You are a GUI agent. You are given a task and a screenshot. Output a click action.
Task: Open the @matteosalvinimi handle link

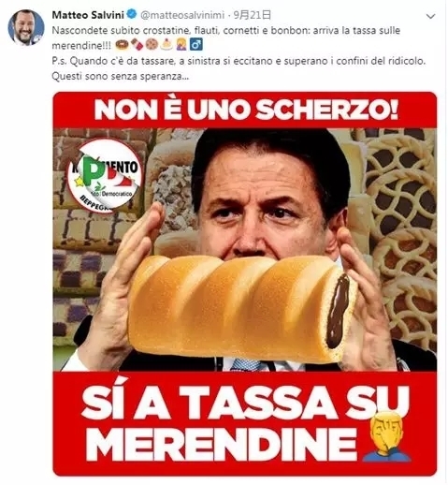tap(182, 15)
